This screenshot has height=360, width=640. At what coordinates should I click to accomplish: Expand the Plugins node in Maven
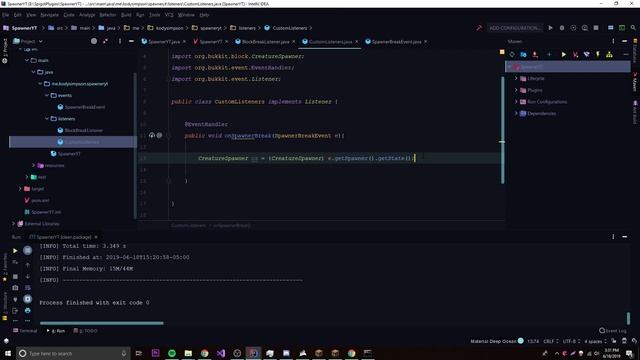516,90
